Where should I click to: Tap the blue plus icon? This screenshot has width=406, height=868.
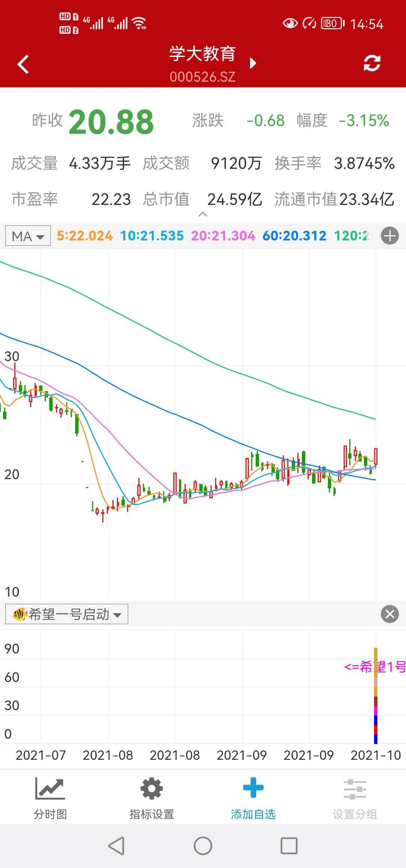tap(253, 788)
